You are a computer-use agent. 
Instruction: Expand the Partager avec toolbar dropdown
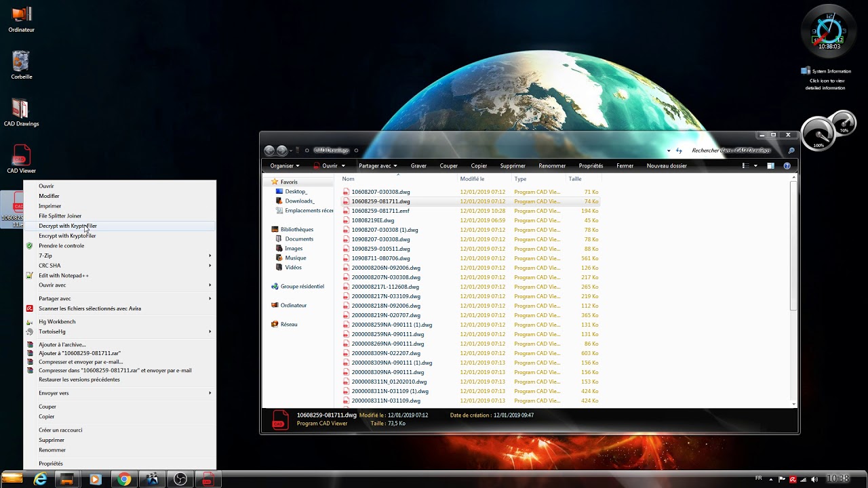coord(378,165)
